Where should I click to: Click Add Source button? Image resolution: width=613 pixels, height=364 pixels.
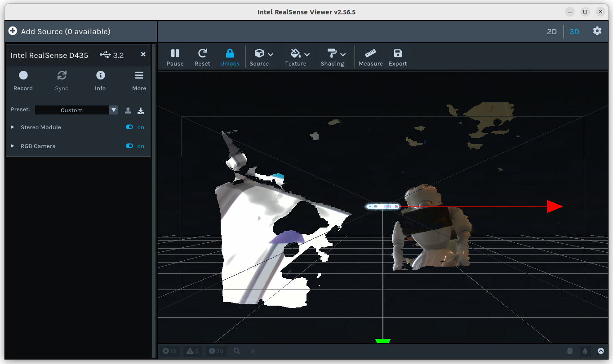[x=59, y=31]
